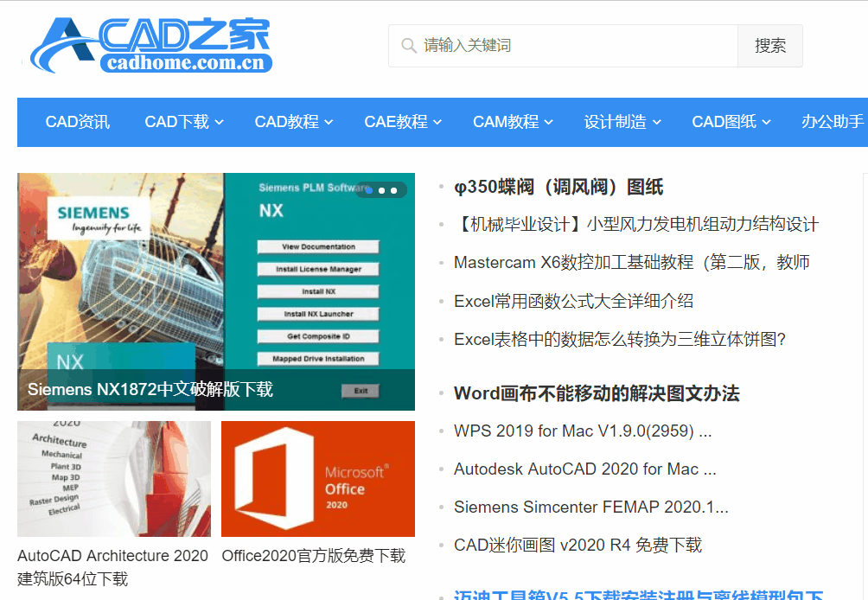Image resolution: width=868 pixels, height=600 pixels.
Task: Select the first carousel indicator dot
Action: (x=368, y=188)
